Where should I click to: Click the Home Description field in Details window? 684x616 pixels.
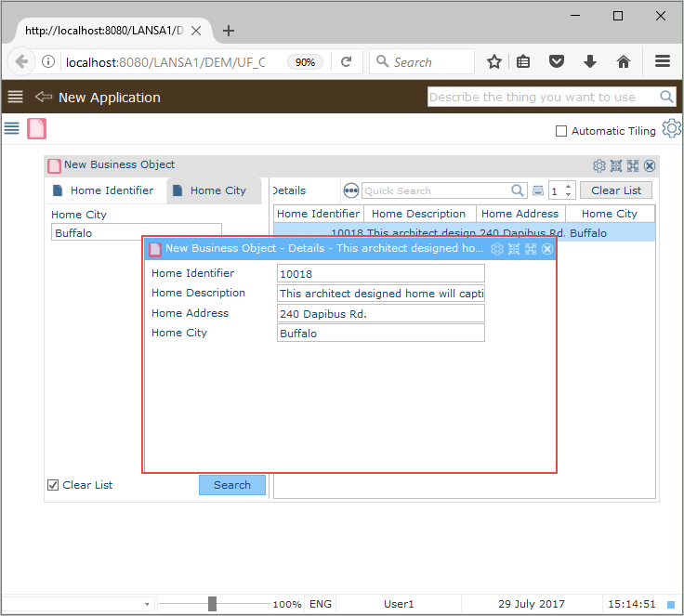tap(380, 294)
